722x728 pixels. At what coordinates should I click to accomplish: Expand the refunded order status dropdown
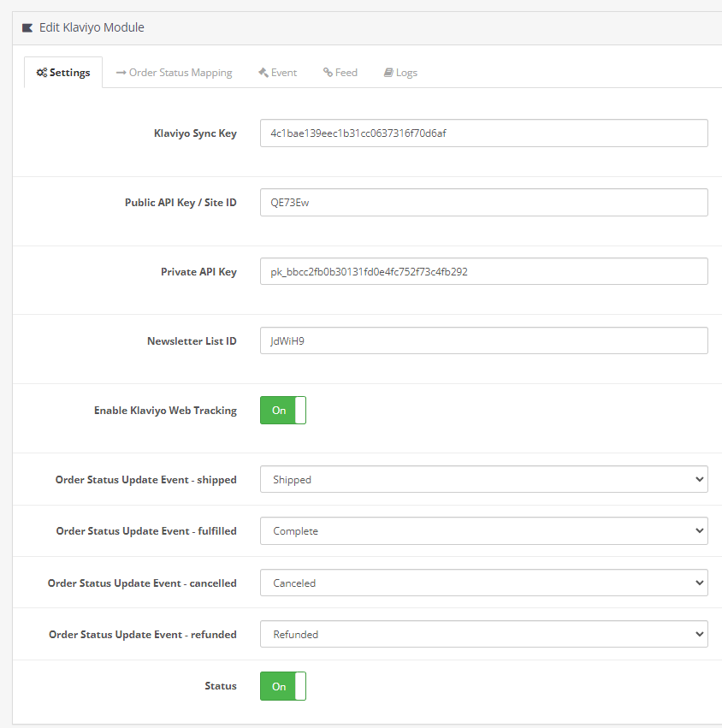click(x=484, y=634)
